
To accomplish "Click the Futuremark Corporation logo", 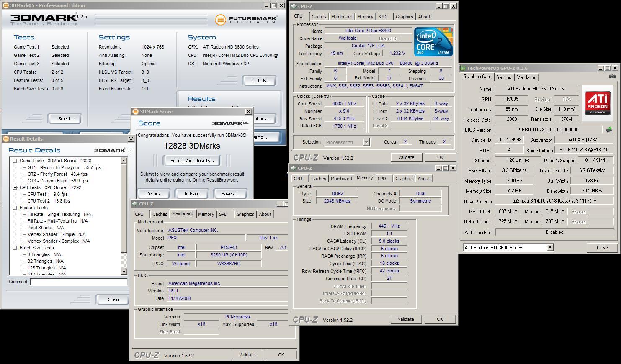I will pyautogui.click(x=246, y=20).
